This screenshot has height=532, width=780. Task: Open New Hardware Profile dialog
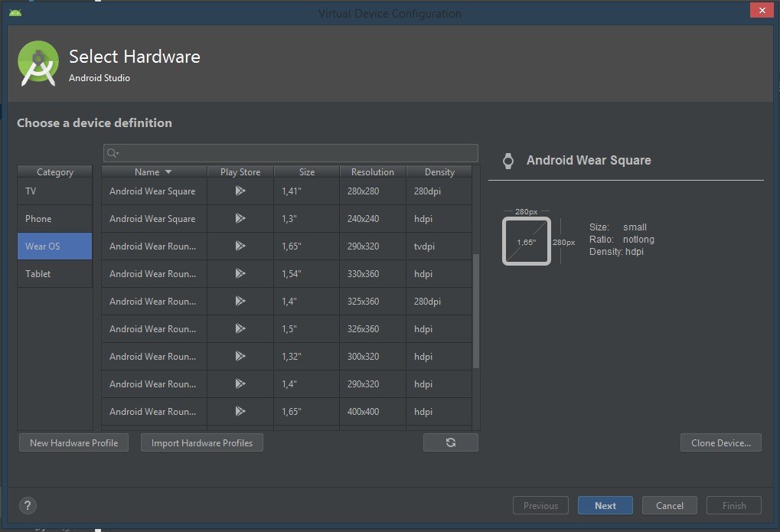[x=73, y=442]
